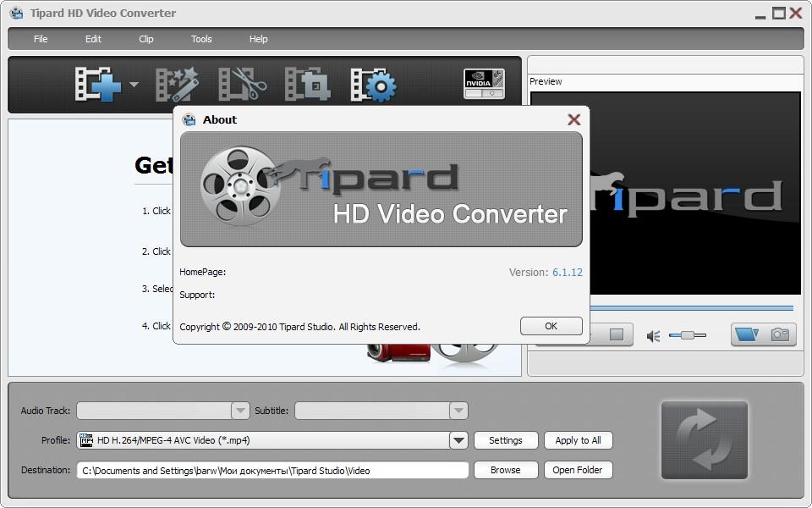Click the Preview video area

coord(695,193)
